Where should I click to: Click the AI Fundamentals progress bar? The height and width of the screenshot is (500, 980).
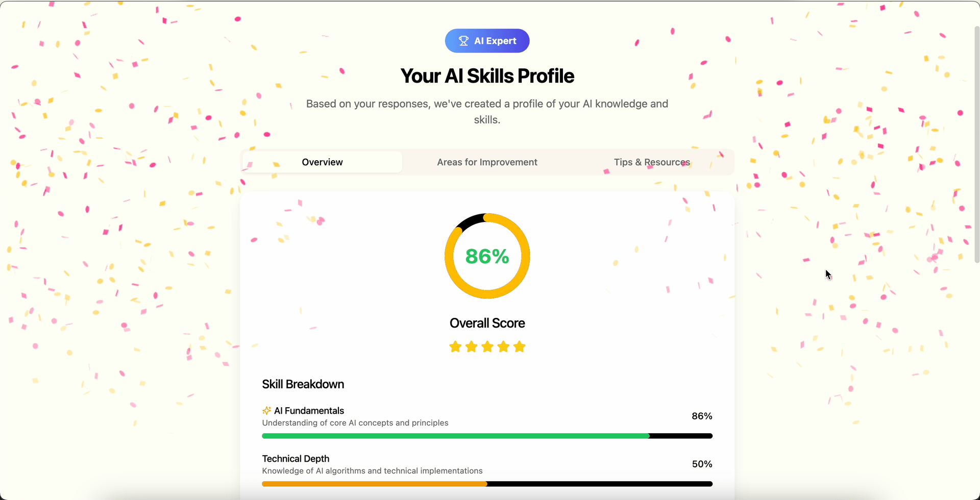[x=487, y=436]
